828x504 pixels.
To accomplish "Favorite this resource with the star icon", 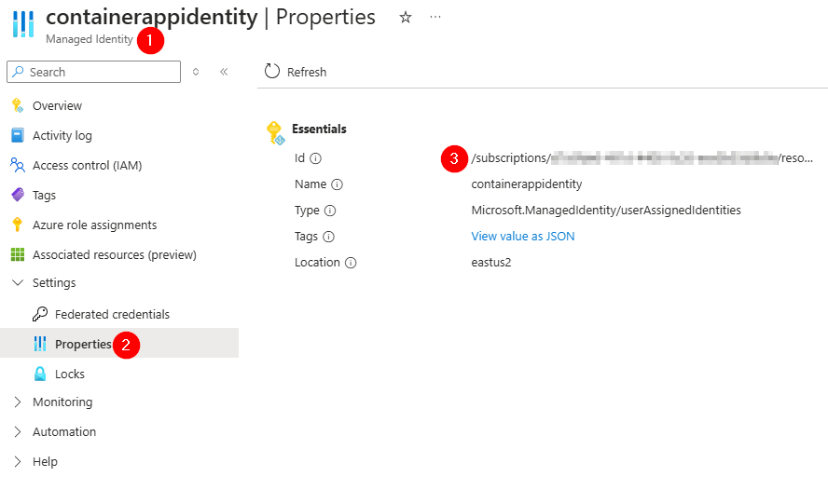I will [x=405, y=18].
